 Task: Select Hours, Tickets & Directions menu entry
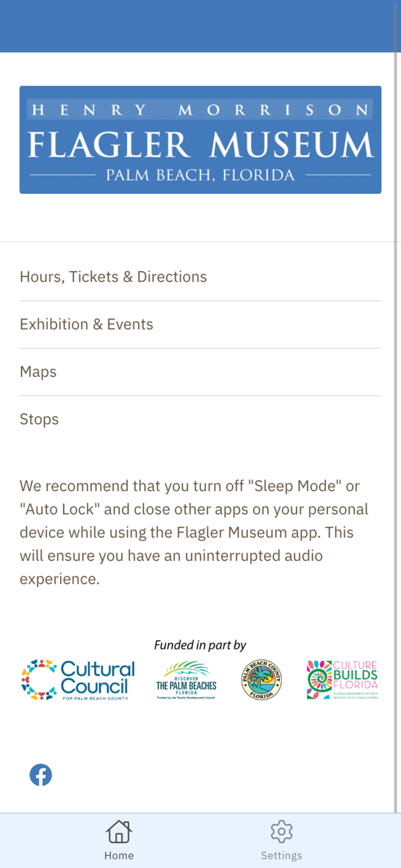click(x=113, y=277)
